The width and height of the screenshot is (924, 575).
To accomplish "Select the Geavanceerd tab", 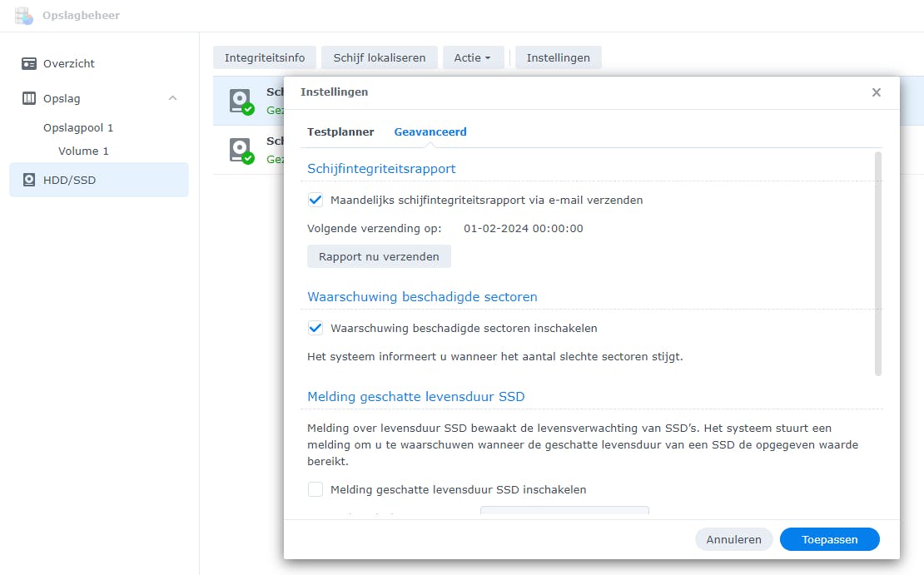I will coord(430,131).
